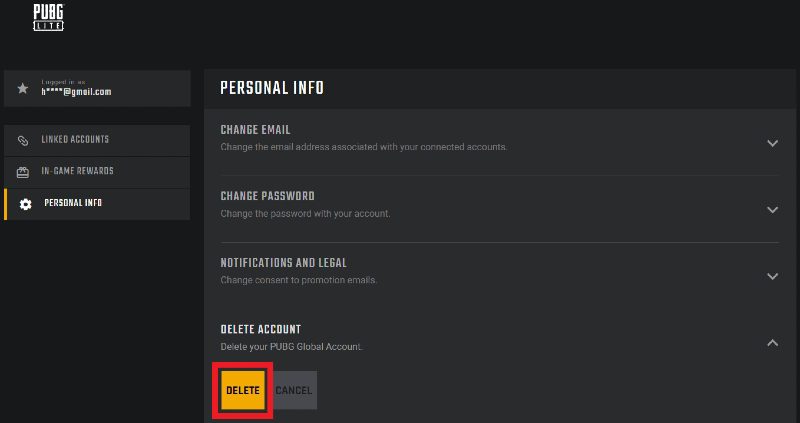
Task: Open In-Game Rewards menu item
Action: coord(77,172)
